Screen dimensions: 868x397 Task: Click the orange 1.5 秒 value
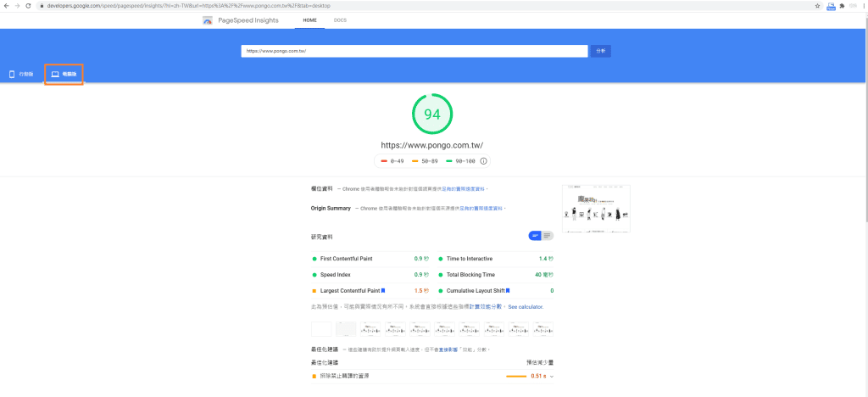[x=421, y=291]
